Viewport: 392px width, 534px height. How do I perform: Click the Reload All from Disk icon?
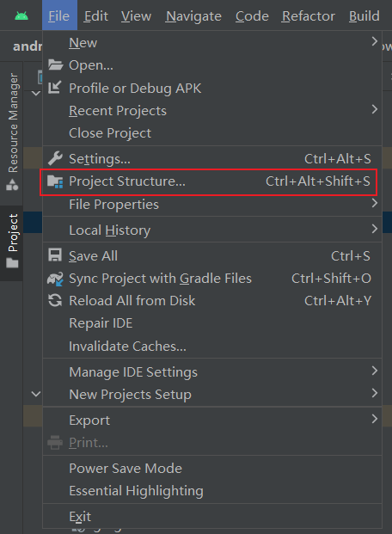(55, 301)
